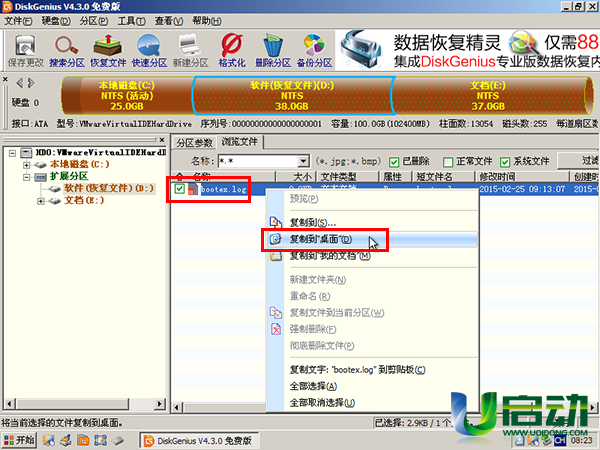Sort by the 大小 column header
Screen dimensions: 600x450
[x=295, y=176]
